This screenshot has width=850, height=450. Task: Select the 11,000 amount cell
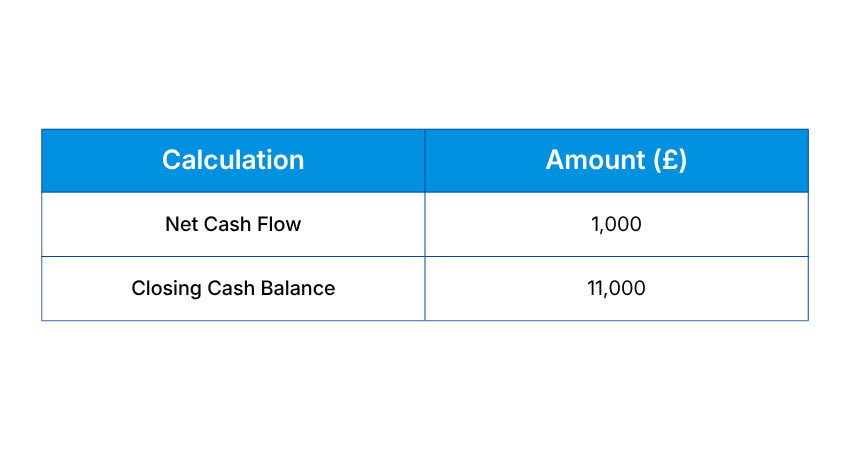tap(616, 288)
